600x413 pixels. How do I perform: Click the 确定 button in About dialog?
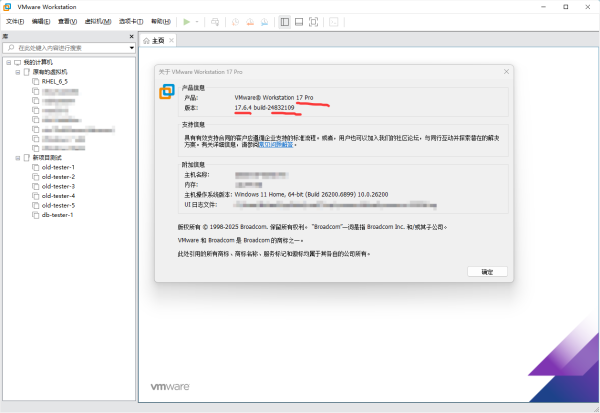487,272
